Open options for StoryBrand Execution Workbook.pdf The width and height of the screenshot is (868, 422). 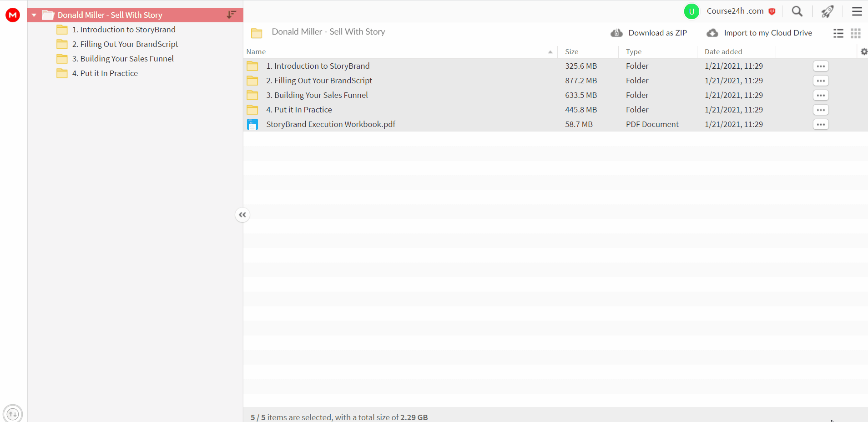pos(821,124)
